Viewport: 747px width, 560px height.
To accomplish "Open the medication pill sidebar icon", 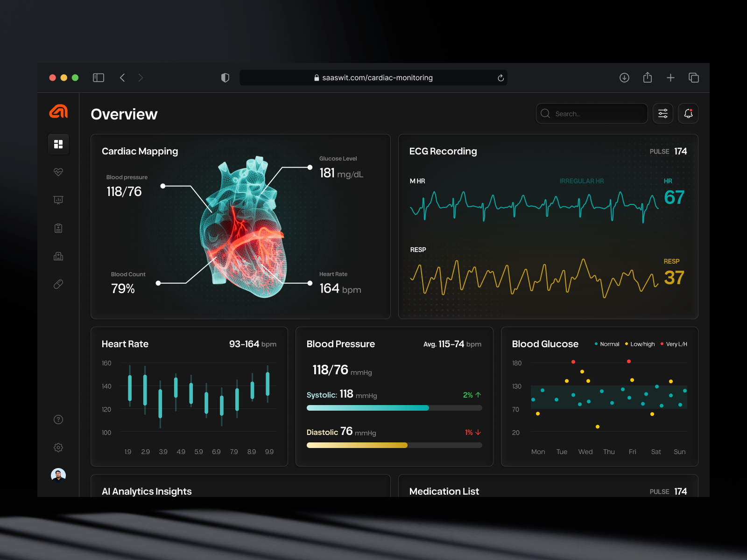I will 58,284.
